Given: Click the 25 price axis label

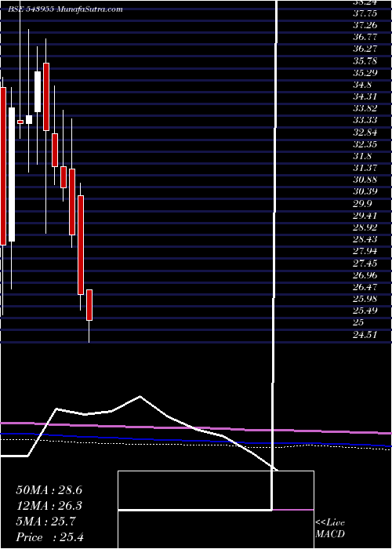Looking at the screenshot, I should pos(358,323).
